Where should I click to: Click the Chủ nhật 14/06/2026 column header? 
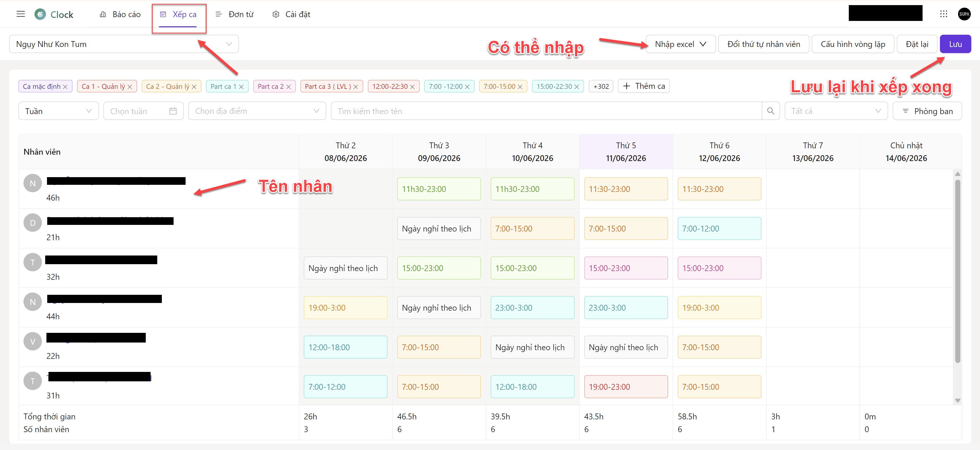coord(906,152)
